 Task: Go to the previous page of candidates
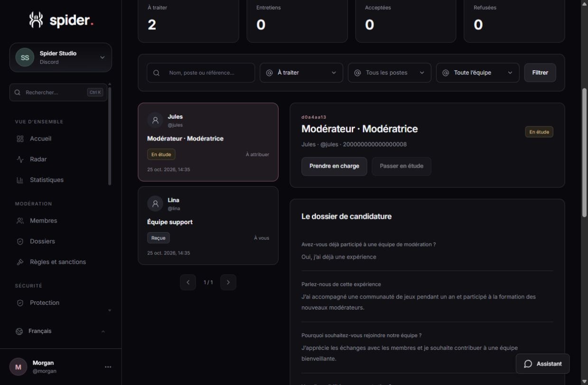coord(188,282)
